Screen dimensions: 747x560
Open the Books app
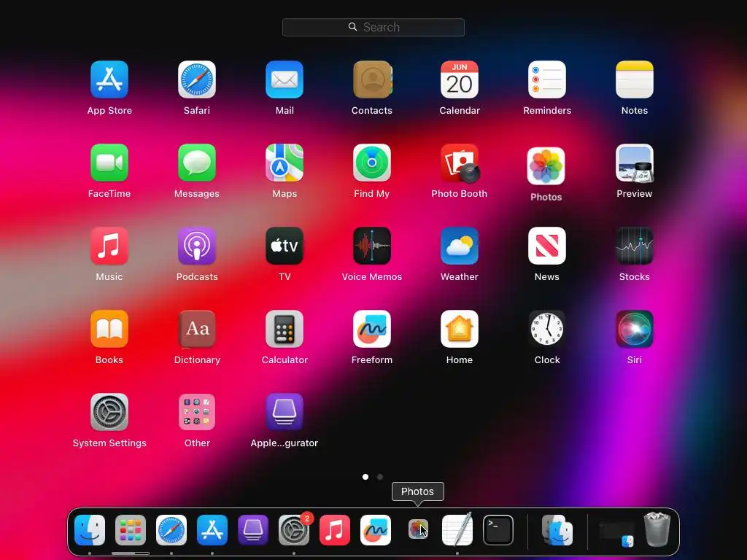pyautogui.click(x=109, y=329)
